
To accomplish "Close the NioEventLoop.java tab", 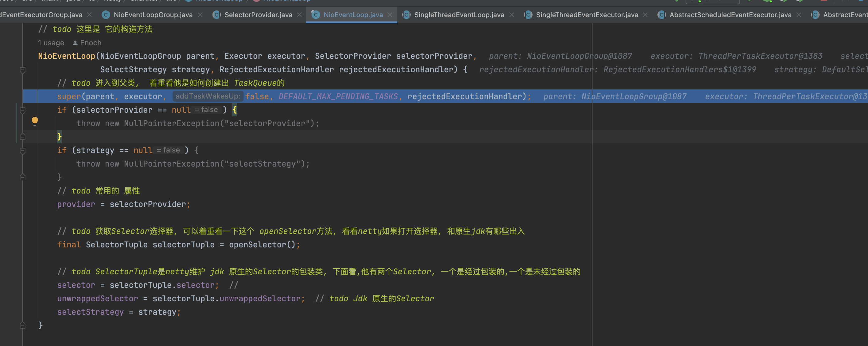I will pos(390,15).
